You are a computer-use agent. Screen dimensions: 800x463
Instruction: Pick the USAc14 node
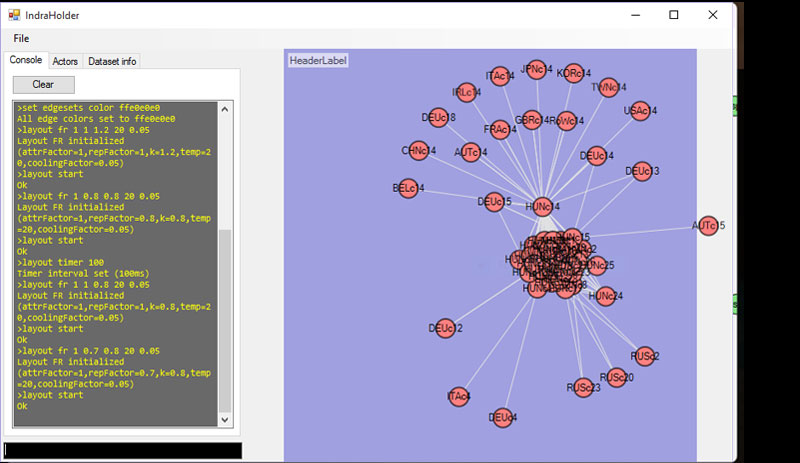[638, 111]
